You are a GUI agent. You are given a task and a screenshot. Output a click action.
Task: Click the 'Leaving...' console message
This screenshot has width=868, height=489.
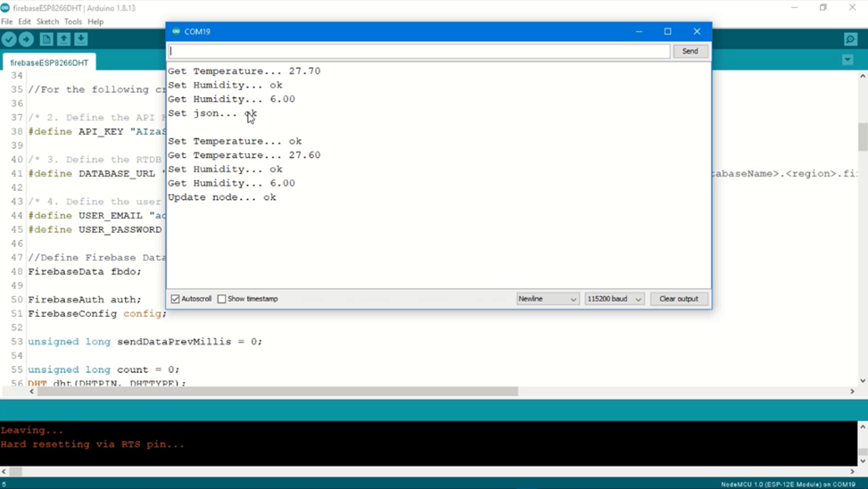32,430
